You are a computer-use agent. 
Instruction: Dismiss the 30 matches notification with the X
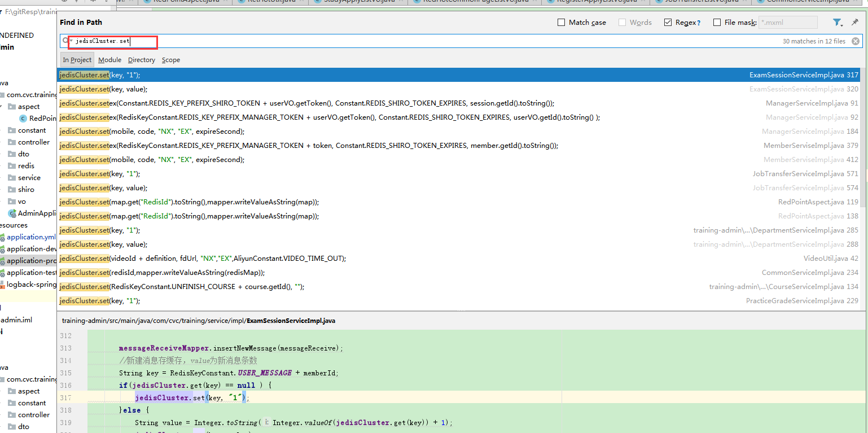click(856, 41)
